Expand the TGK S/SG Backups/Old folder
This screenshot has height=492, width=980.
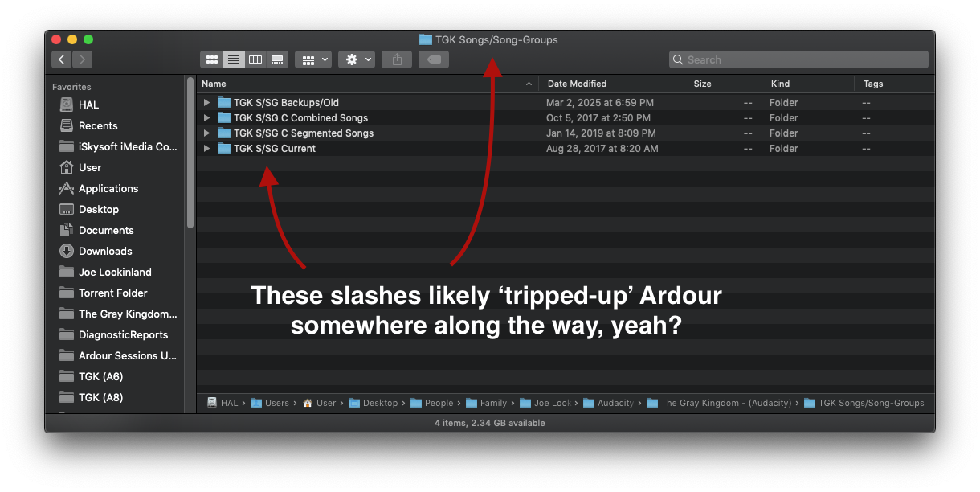(206, 103)
